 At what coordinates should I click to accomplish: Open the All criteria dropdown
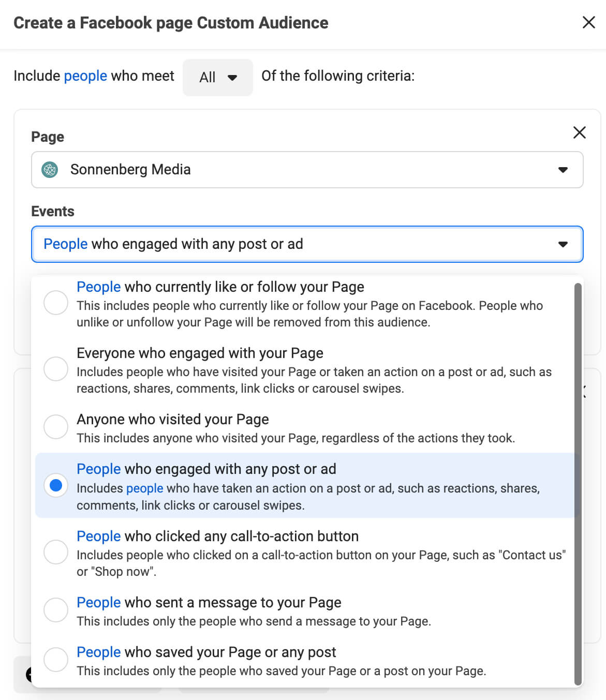pos(217,77)
